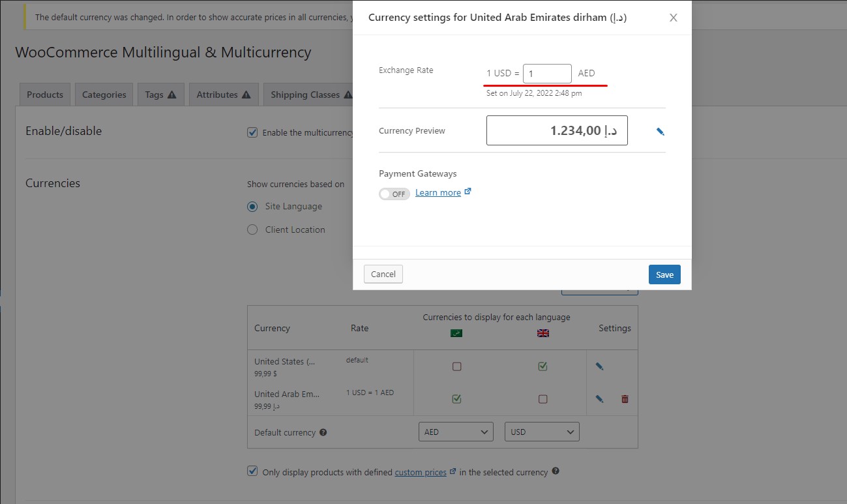This screenshot has height=504, width=847.
Task: Open AED default currency dropdown
Action: 455,432
